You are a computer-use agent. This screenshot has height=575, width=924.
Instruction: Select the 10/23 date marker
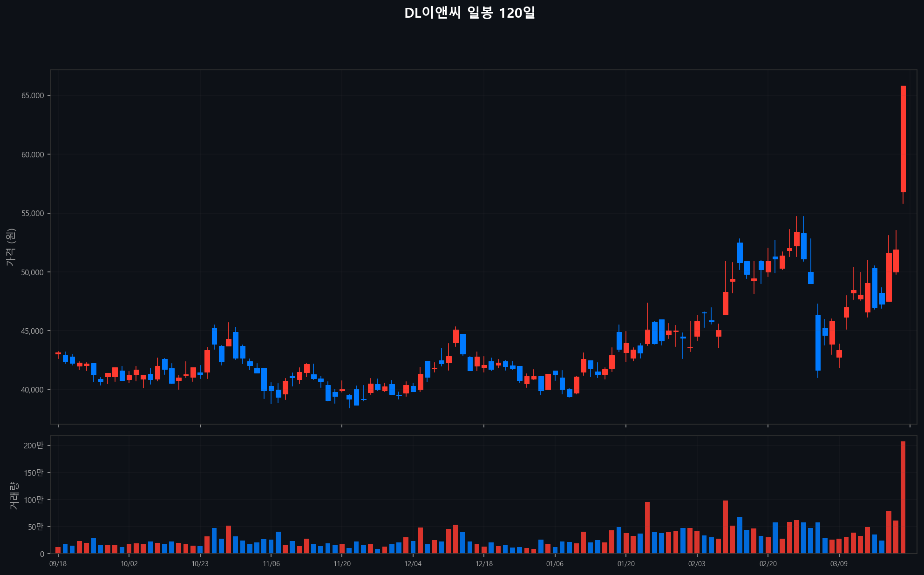(x=200, y=564)
